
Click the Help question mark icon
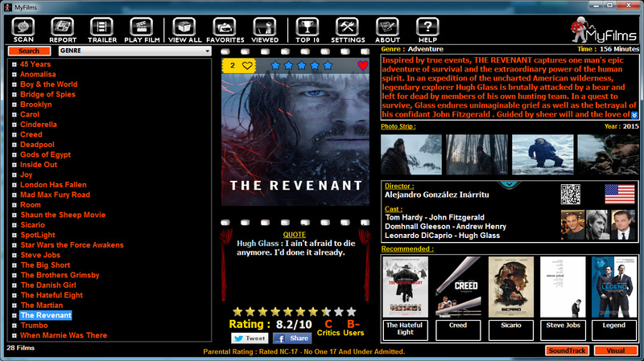pos(427,30)
